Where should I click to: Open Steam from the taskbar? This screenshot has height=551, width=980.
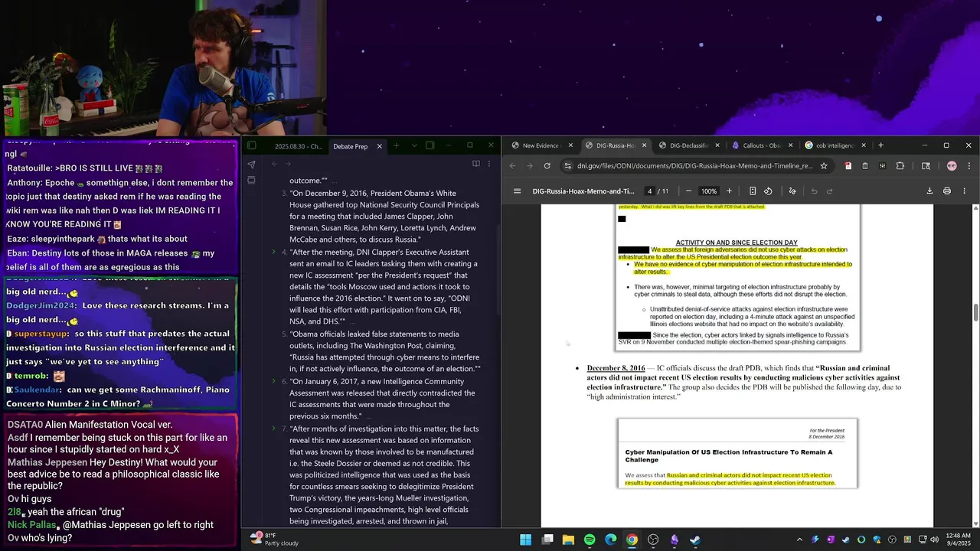point(695,540)
